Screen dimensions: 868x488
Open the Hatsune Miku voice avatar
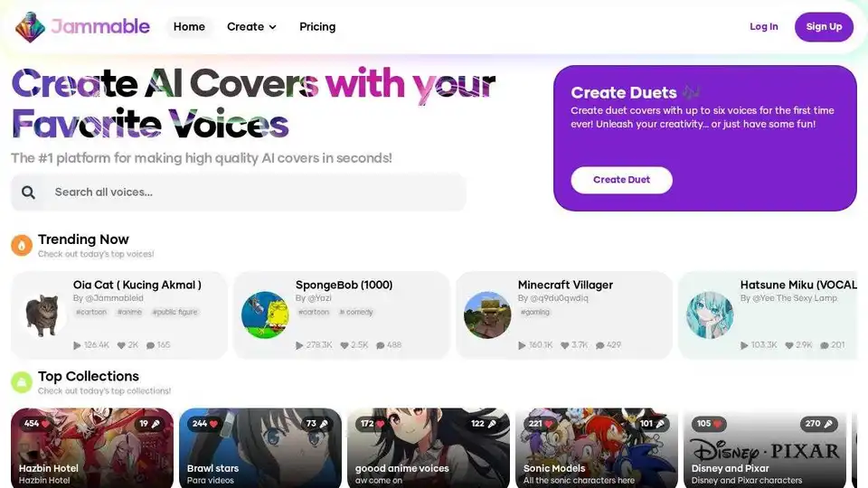710,314
